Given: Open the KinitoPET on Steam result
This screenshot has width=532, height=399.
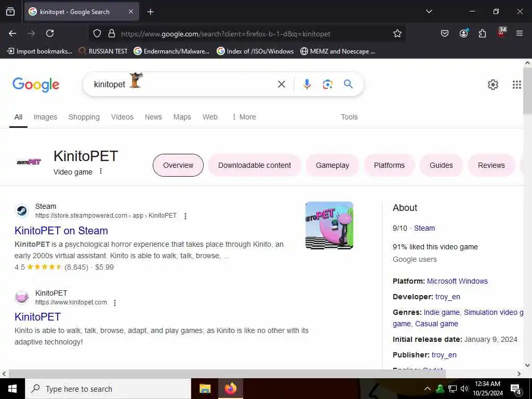Looking at the screenshot, I should coord(61,231).
